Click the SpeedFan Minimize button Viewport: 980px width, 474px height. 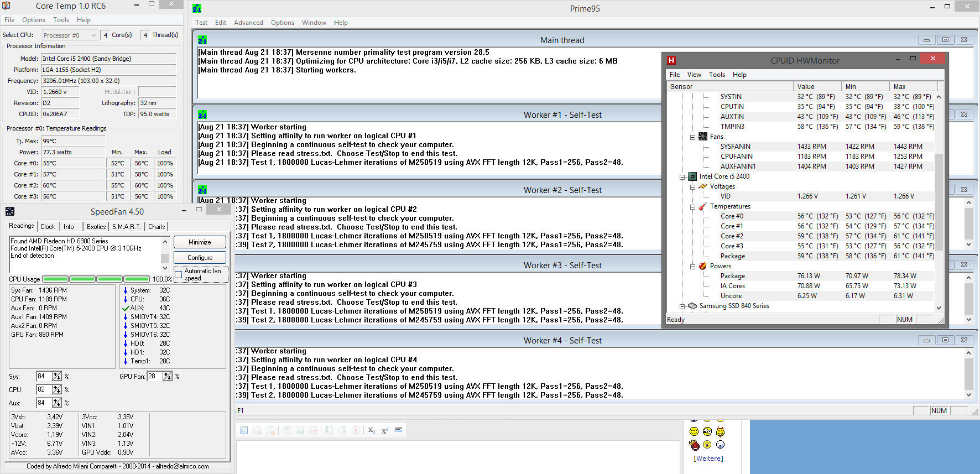coord(200,242)
